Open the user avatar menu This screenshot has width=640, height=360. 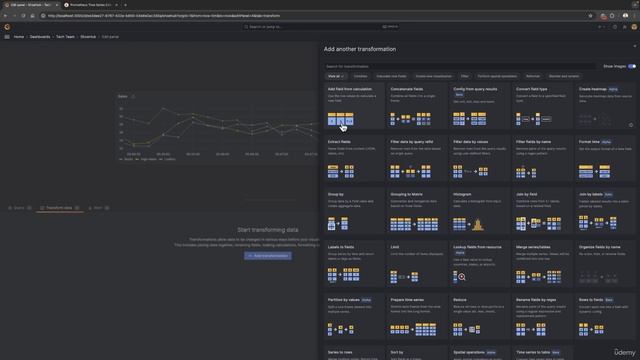634,27
